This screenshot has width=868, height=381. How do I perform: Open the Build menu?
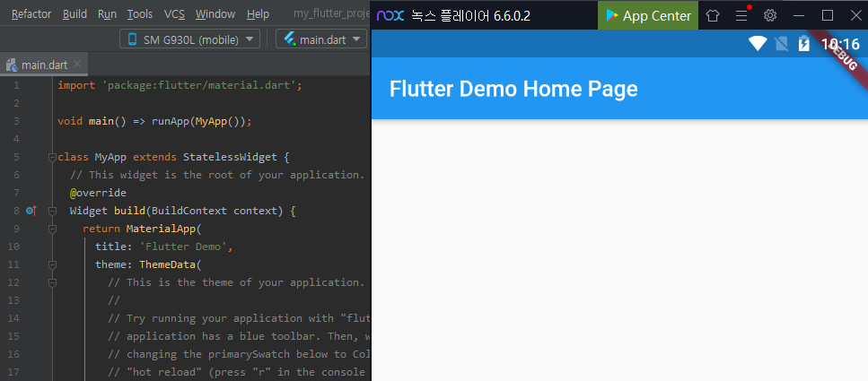75,13
